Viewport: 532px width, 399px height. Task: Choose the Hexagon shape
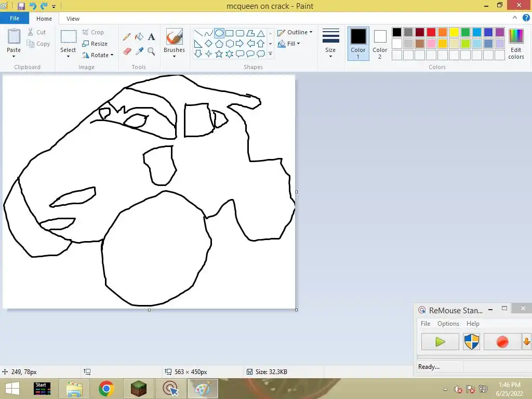coord(229,44)
